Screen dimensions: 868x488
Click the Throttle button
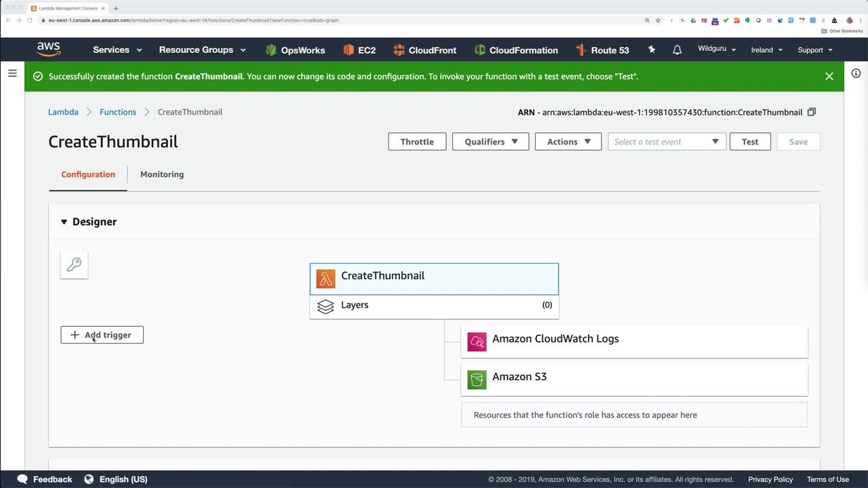click(x=417, y=142)
